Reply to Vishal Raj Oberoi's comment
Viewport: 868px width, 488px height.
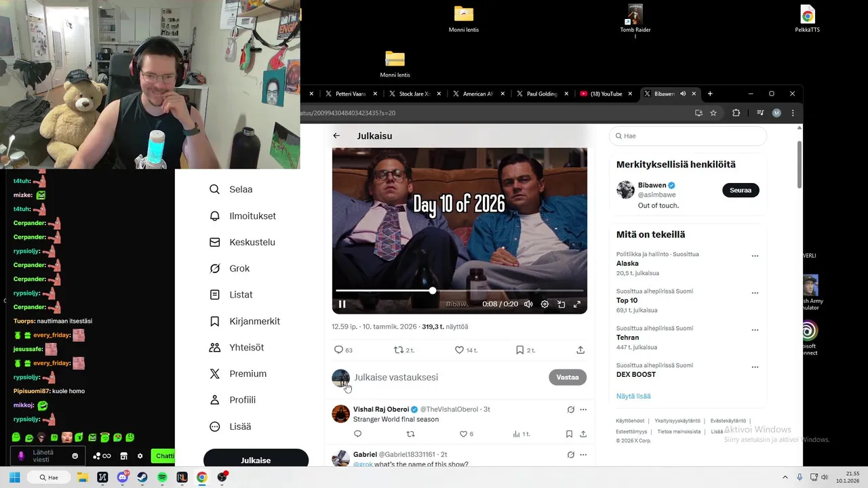pos(358,434)
